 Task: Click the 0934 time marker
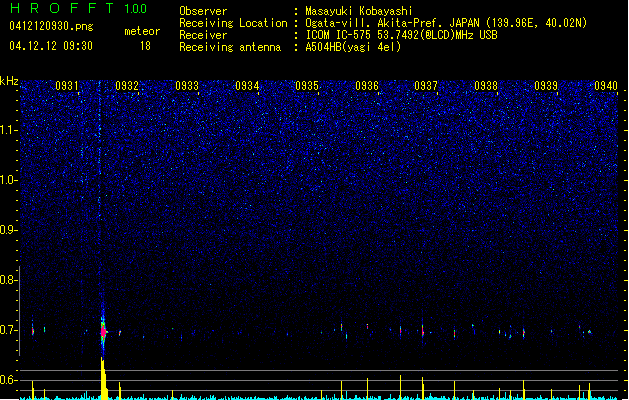[247, 86]
